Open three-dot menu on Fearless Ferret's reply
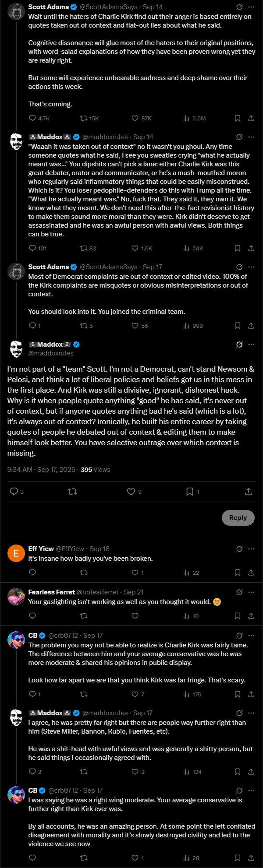 (x=251, y=592)
